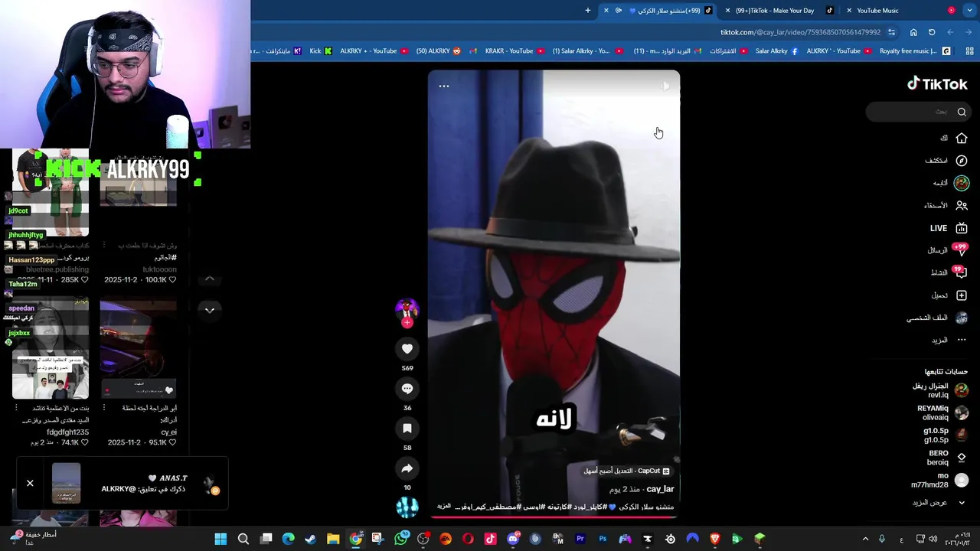Click the TikTok logo

point(937,84)
